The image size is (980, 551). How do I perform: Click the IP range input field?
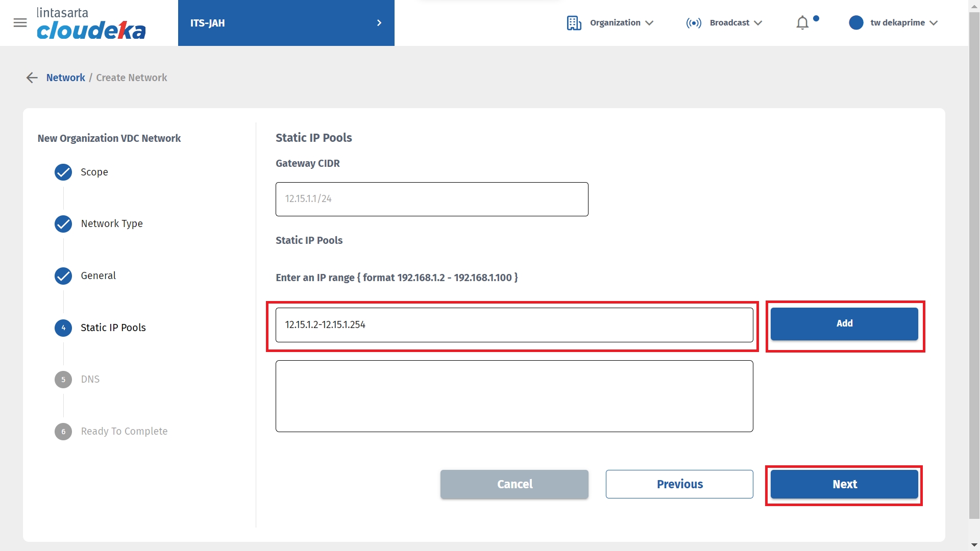pos(514,325)
